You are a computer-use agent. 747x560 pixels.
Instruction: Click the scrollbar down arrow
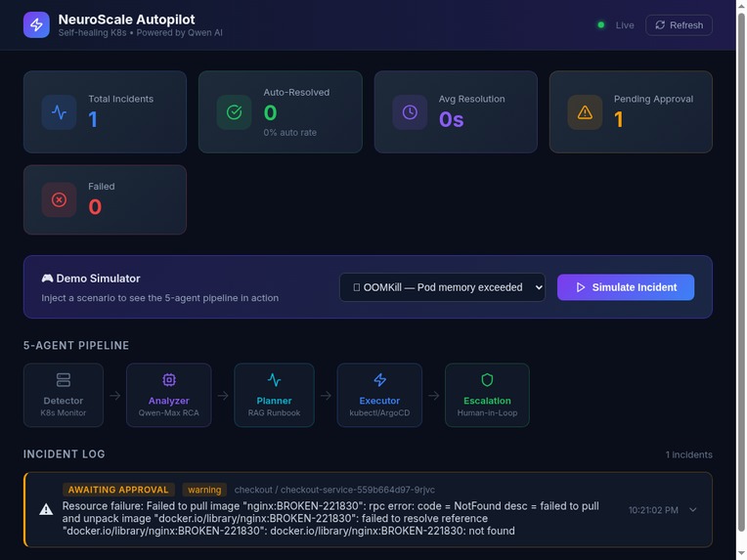(741, 553)
